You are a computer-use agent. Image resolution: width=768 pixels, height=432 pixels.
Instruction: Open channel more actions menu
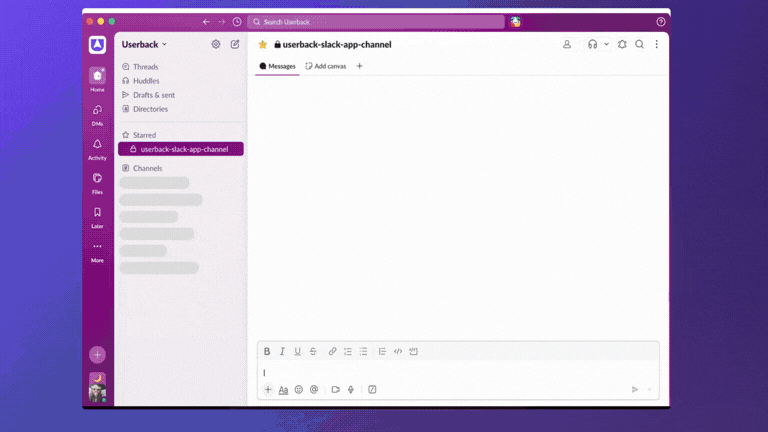[x=656, y=44]
